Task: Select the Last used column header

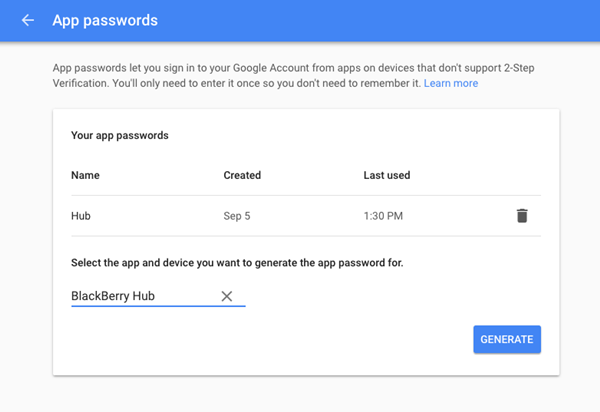Action: (x=387, y=175)
